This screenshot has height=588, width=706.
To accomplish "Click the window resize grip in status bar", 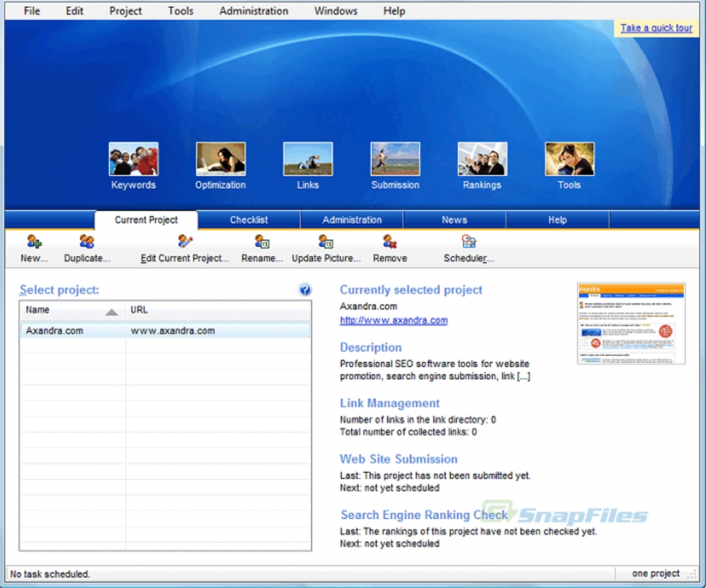I will pyautogui.click(x=692, y=574).
